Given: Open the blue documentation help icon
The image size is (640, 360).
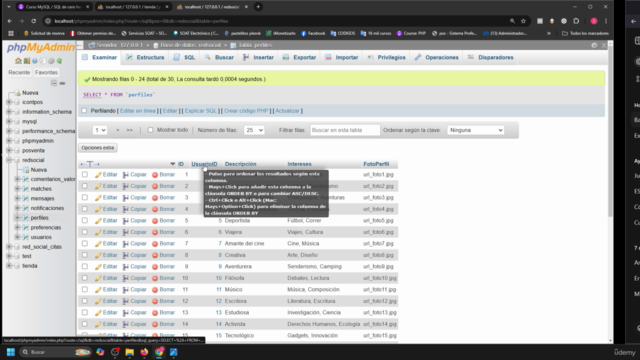Looking at the screenshot, I should pyautogui.click(x=35, y=61).
